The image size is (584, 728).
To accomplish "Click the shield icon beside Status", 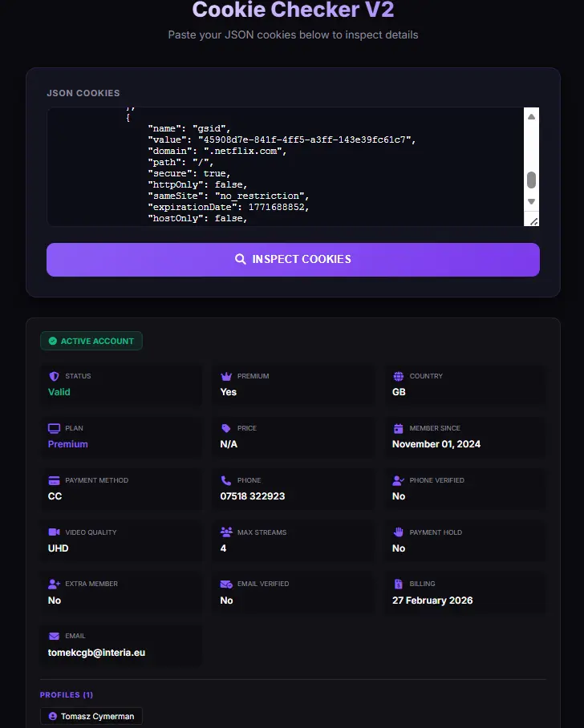I will pos(54,376).
